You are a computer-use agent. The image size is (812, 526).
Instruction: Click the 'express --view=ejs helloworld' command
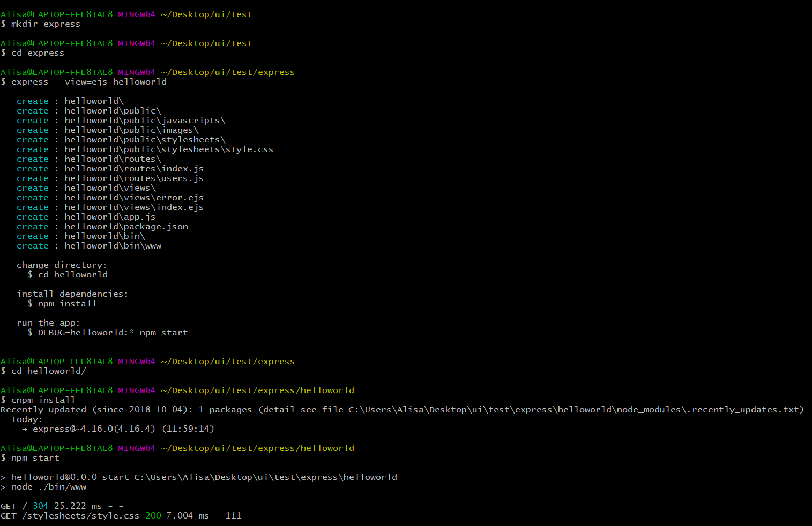tap(89, 82)
